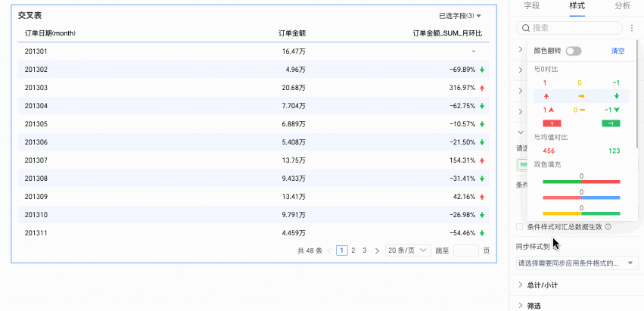Image resolution: width=644 pixels, height=311 pixels.
Task: Switch to the 样式 tab
Action: coord(577,6)
